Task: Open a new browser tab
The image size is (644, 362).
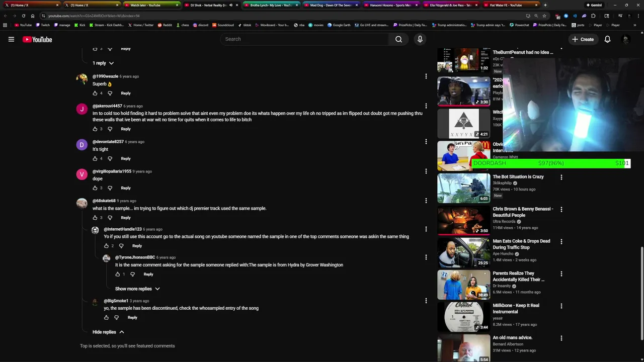Action: point(545,5)
